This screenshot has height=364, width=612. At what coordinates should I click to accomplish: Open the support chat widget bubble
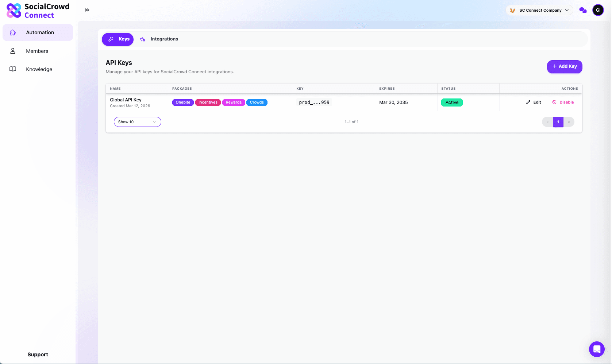597,349
